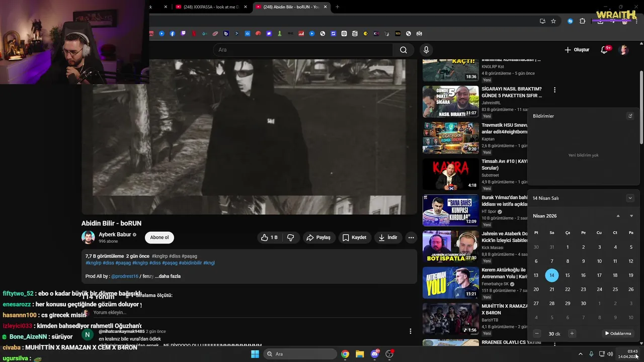
Task: Open the Facebook bookmark icon
Action: click(173, 34)
